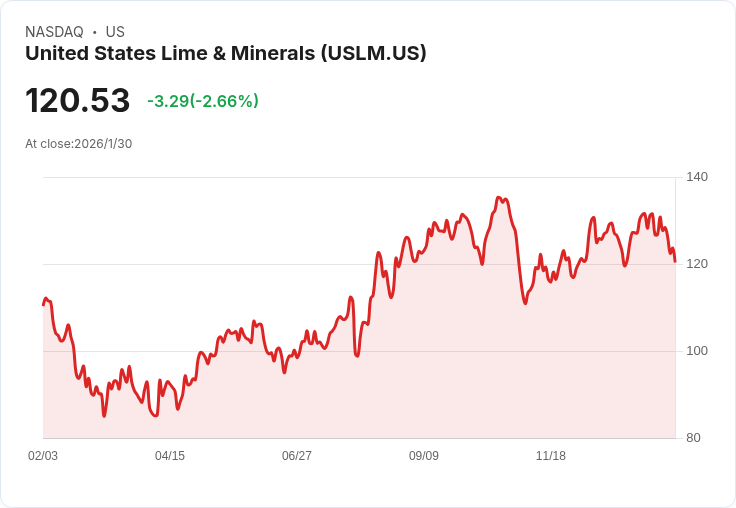Click the rightmost end of the price line
The height and width of the screenshot is (508, 736).
tap(675, 261)
